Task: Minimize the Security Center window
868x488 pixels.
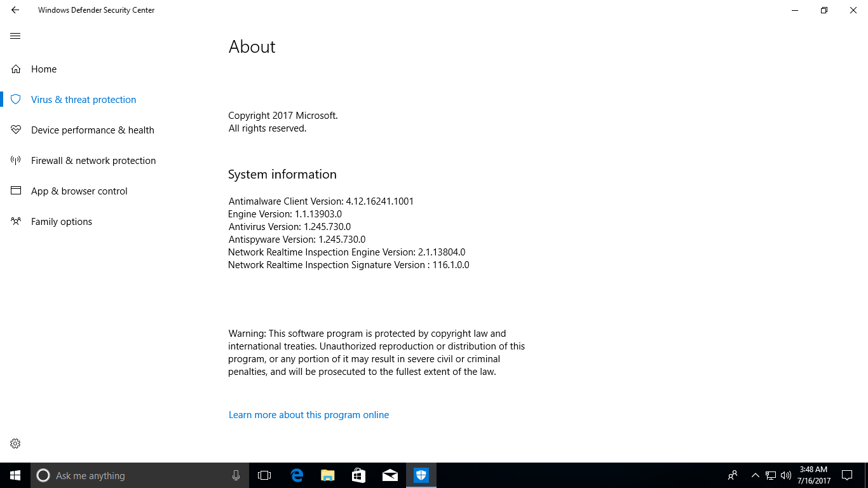Action: click(795, 10)
